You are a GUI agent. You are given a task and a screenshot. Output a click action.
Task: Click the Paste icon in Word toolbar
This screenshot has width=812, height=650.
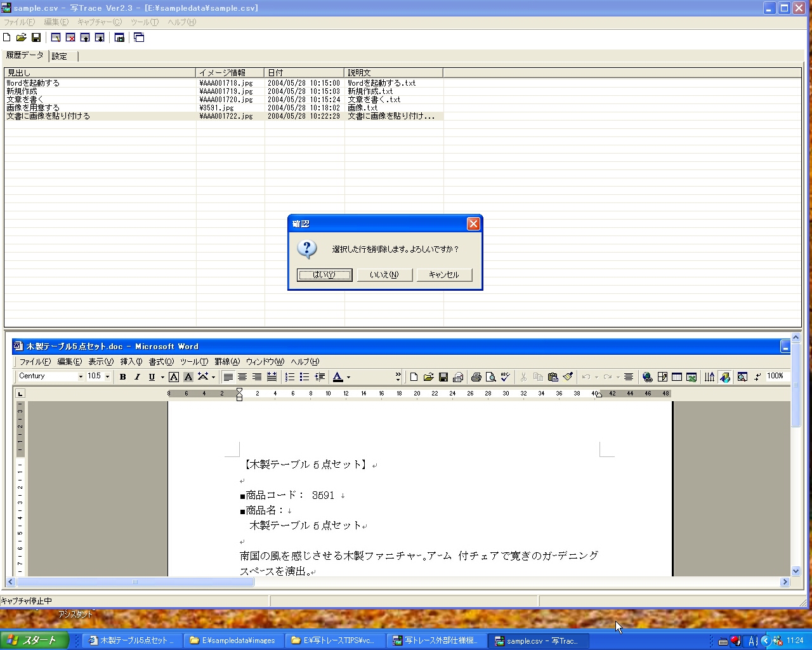553,377
